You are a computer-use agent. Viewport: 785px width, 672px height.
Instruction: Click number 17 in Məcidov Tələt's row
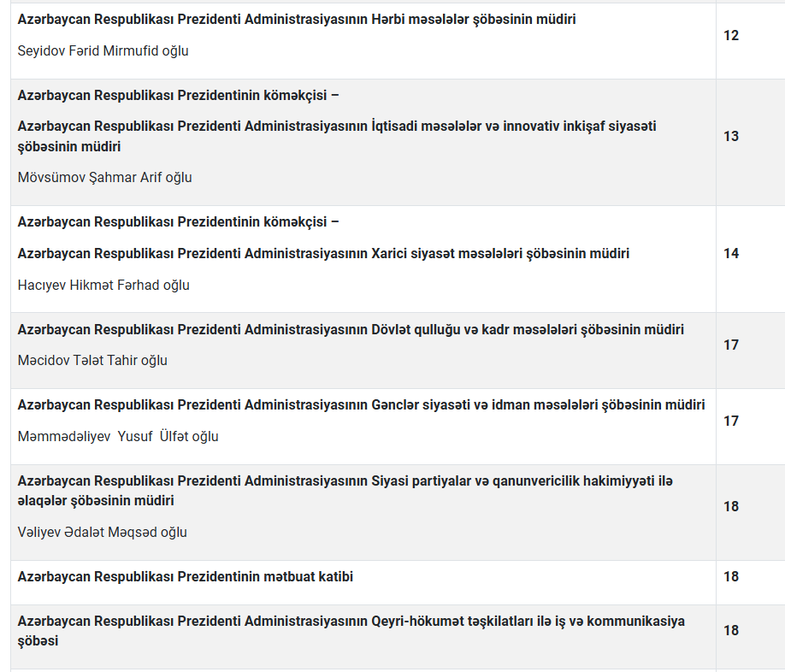731,345
